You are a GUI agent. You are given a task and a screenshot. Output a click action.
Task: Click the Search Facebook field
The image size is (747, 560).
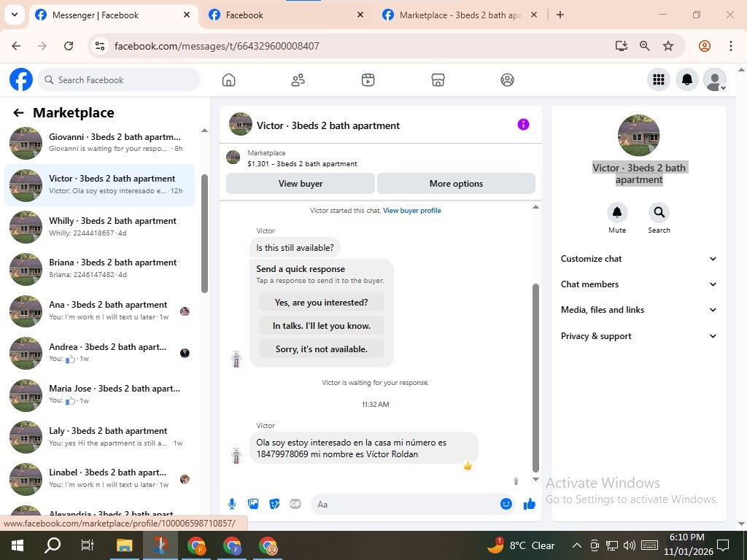tap(119, 80)
